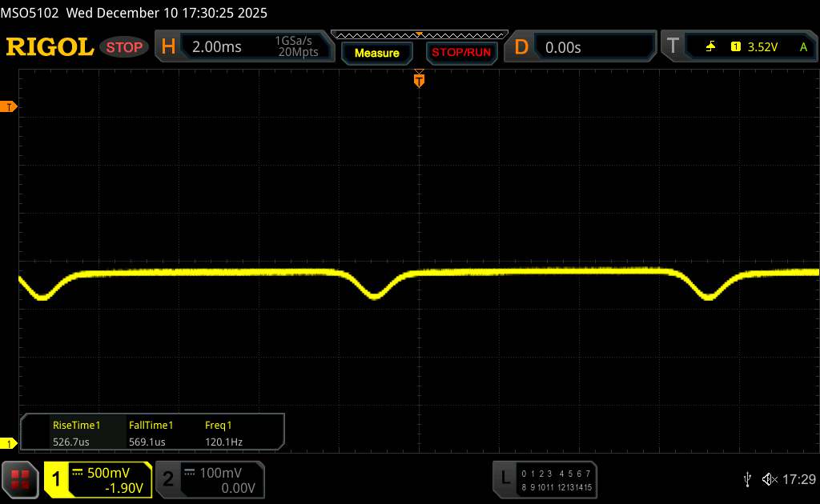Open the red grid function menu icon
This screenshot has height=504, width=820.
tap(20, 478)
